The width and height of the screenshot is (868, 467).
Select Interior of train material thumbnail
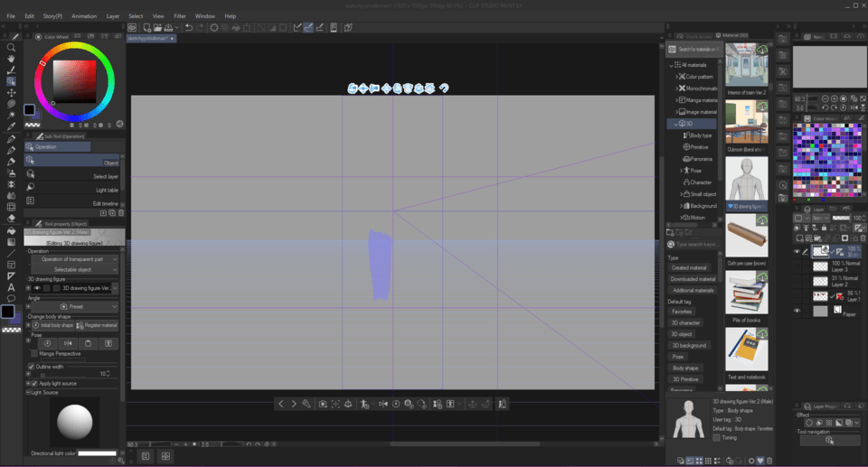tap(746, 65)
